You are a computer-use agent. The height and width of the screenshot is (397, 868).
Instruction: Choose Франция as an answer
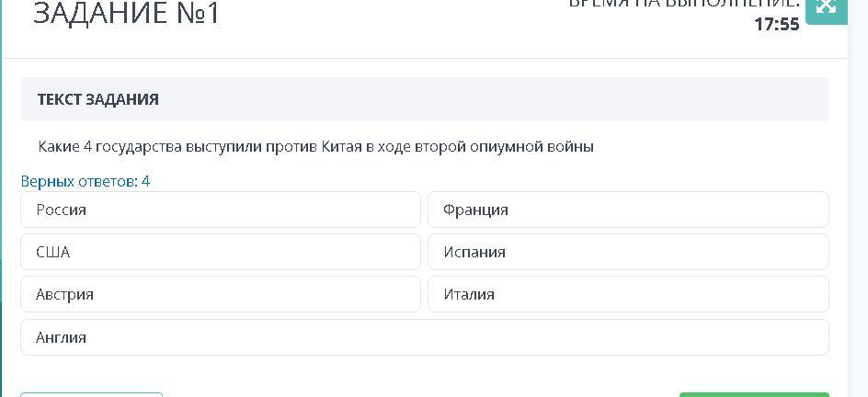click(x=628, y=210)
